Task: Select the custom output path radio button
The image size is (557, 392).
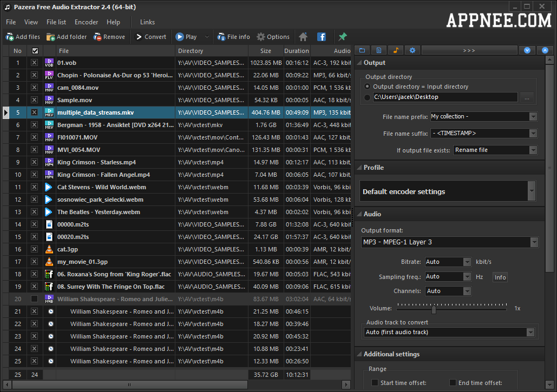Action: pos(368,97)
